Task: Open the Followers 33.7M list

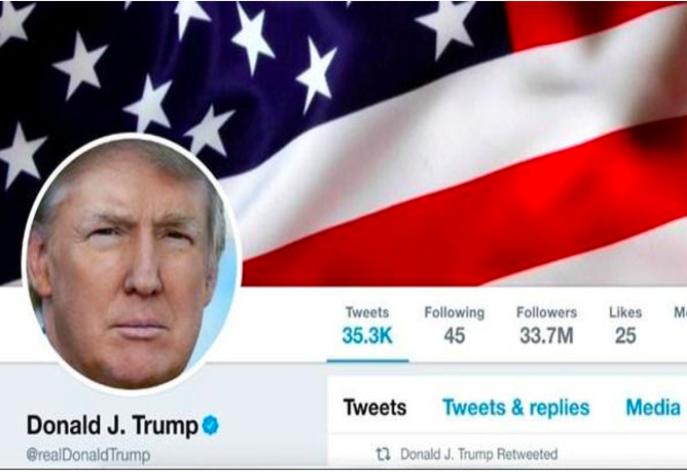Action: [x=546, y=326]
